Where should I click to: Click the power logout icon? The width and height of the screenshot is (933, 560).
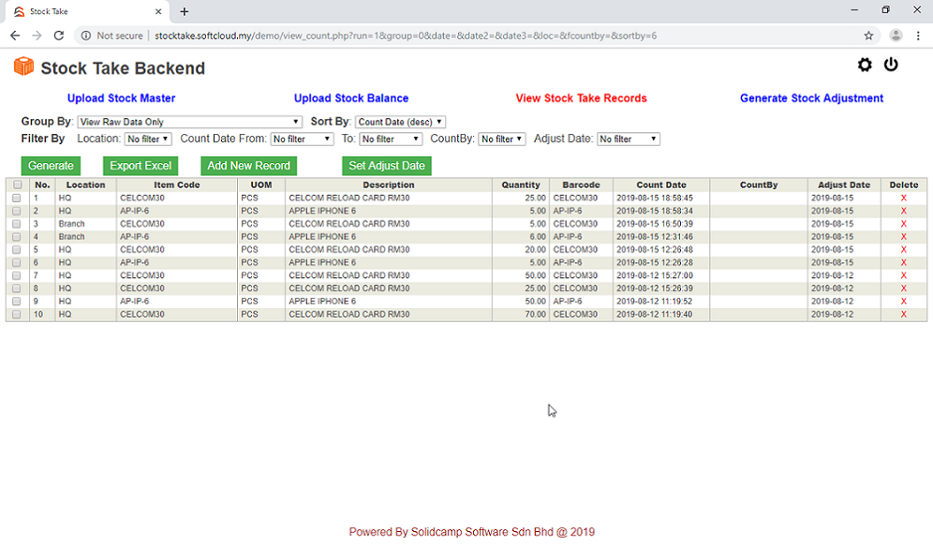coord(891,65)
